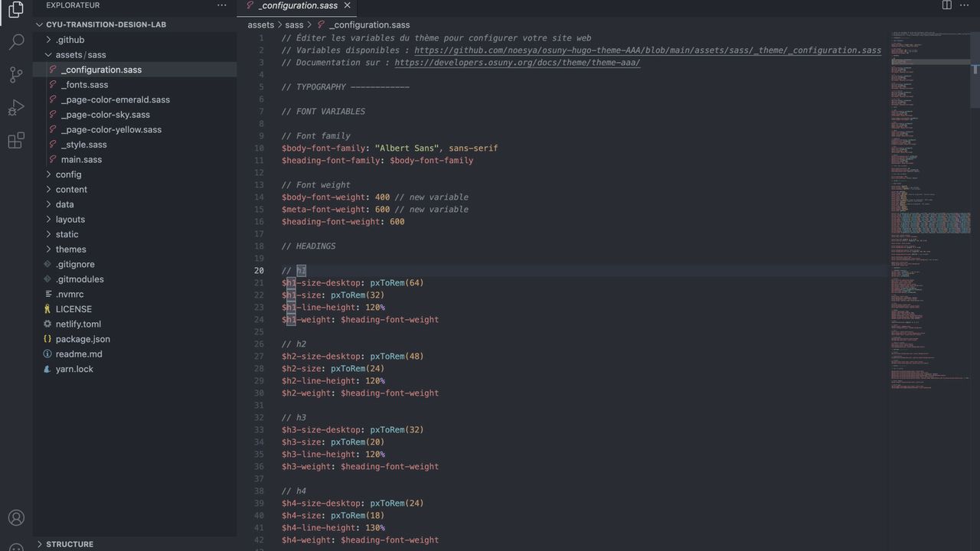Screen dimensions: 980x551
Task: Click the minimap code overview
Action: [x=929, y=230]
